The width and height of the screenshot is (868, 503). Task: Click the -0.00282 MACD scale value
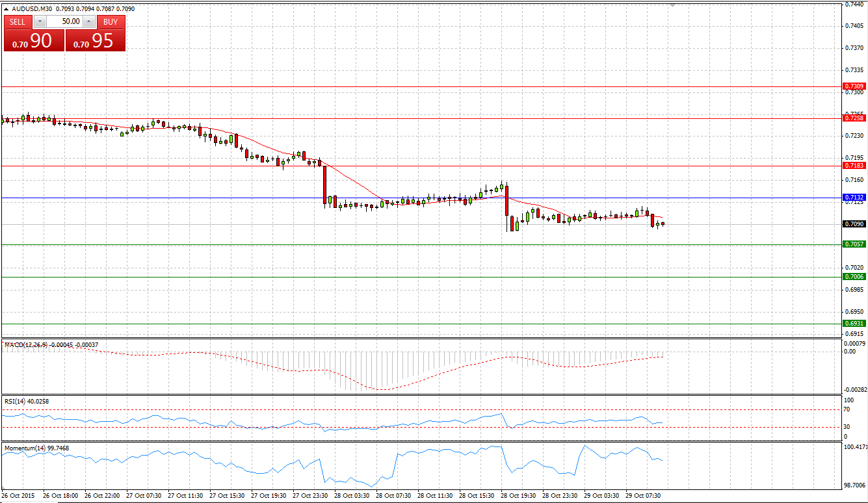click(x=854, y=390)
